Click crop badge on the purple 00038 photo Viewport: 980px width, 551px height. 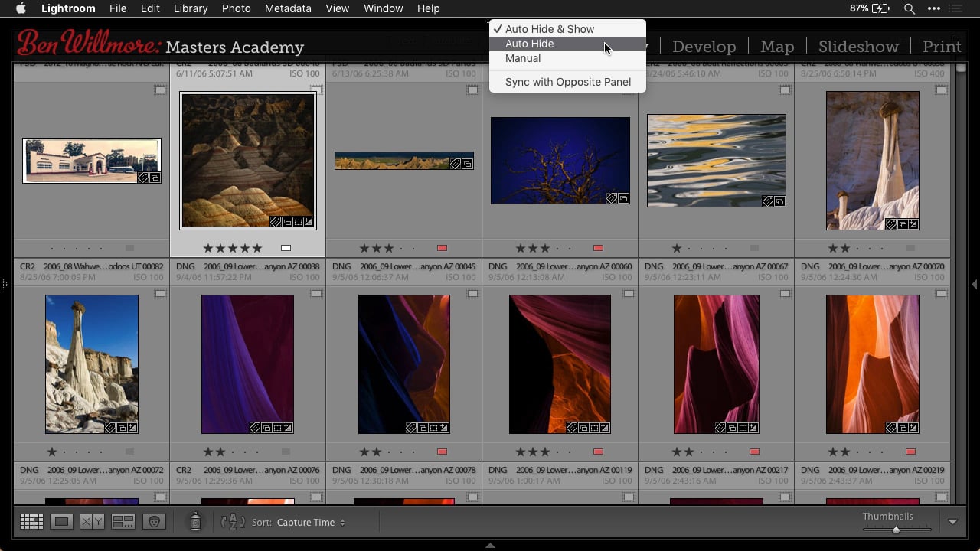(x=277, y=428)
